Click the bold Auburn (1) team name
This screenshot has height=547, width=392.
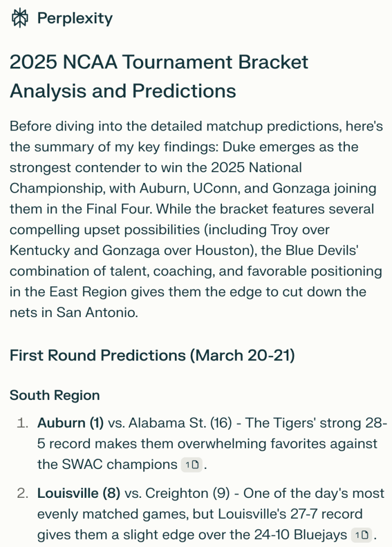click(x=71, y=423)
